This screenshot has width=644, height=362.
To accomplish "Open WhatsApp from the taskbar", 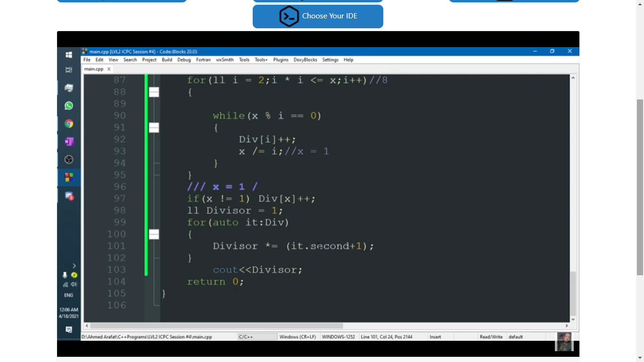I will tap(69, 106).
